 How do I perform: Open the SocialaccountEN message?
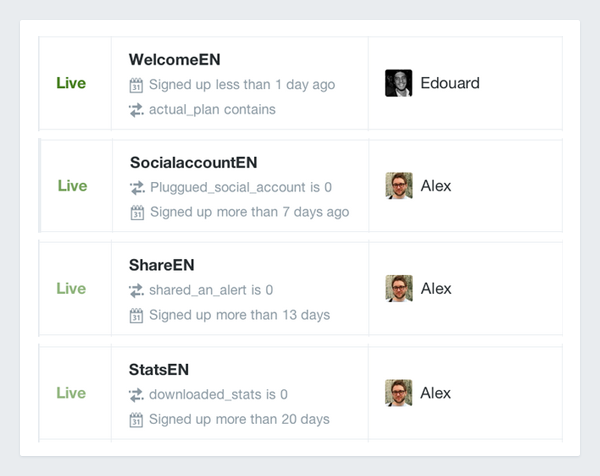194,163
